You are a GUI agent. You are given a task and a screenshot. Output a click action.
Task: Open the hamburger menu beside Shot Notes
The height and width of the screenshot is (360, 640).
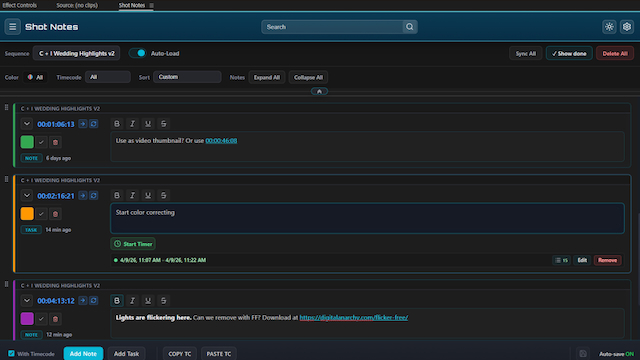(x=13, y=27)
